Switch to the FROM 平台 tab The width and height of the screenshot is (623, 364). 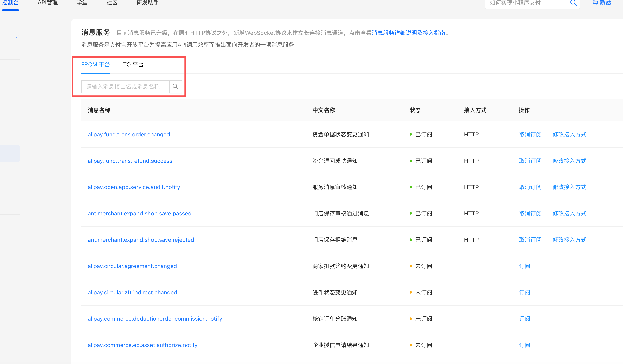95,65
